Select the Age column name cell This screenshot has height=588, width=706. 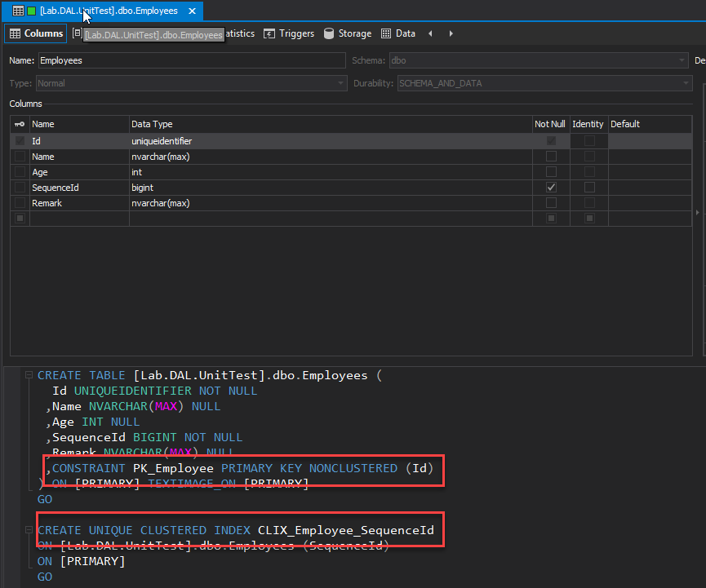79,172
